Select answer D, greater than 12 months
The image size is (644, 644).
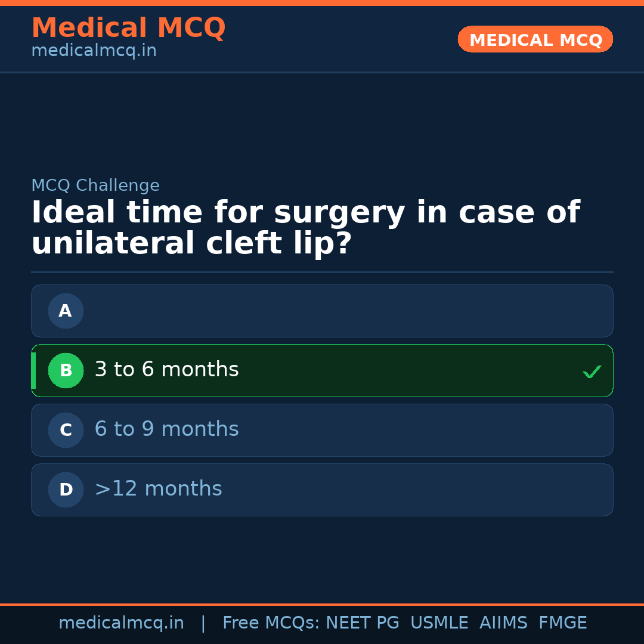(x=322, y=490)
